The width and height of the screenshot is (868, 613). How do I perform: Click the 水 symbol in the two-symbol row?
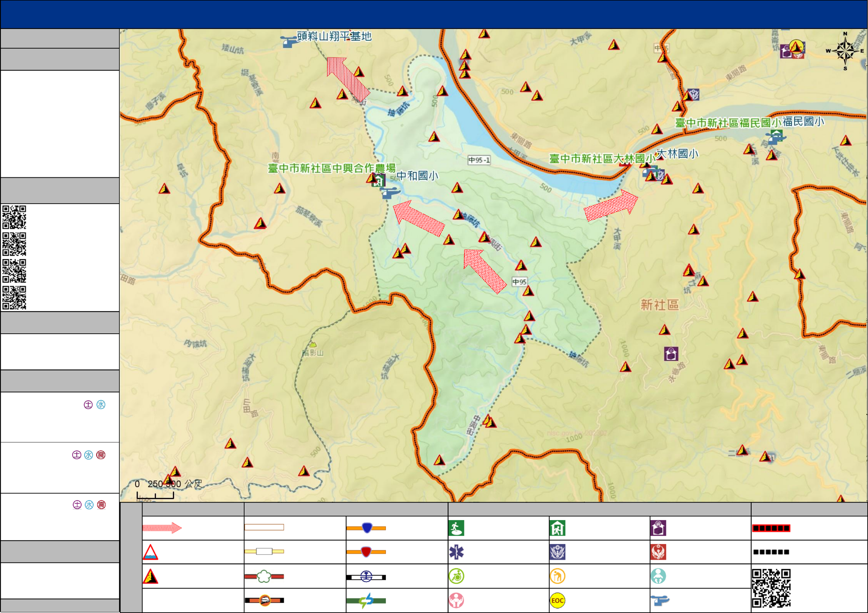click(x=101, y=405)
